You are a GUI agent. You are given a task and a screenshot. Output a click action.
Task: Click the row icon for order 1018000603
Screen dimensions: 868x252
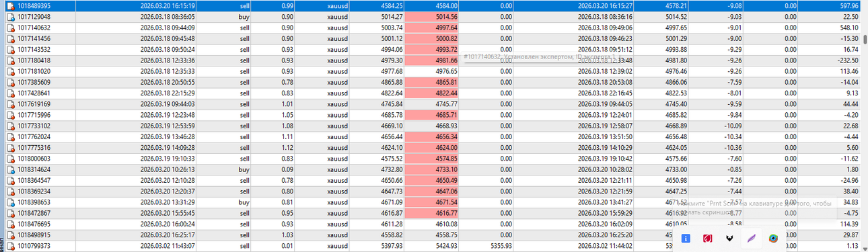pyautogui.click(x=10, y=159)
